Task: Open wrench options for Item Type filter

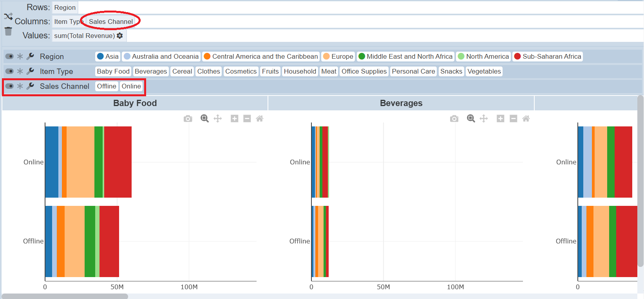Action: tap(30, 71)
